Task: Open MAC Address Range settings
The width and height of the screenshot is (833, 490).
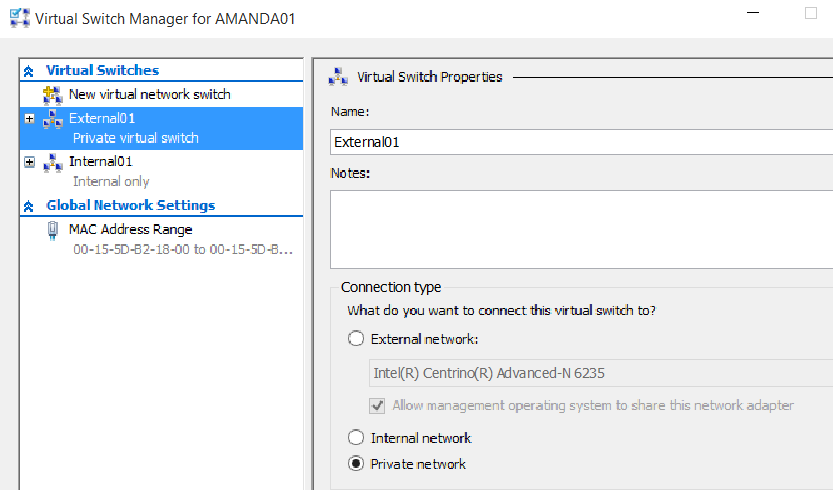Action: pos(130,230)
